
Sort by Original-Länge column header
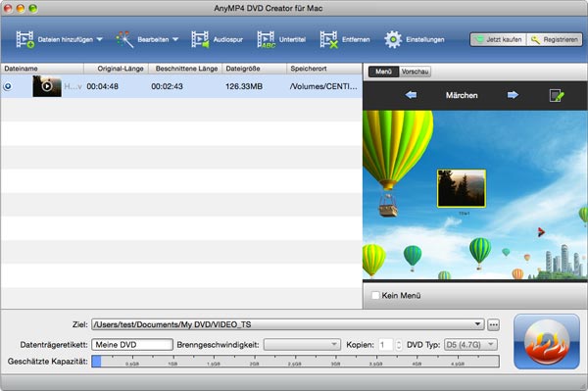click(x=117, y=69)
